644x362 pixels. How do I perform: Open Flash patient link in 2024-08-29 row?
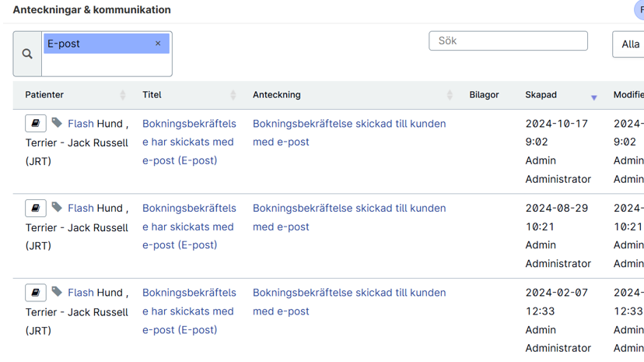click(x=81, y=209)
